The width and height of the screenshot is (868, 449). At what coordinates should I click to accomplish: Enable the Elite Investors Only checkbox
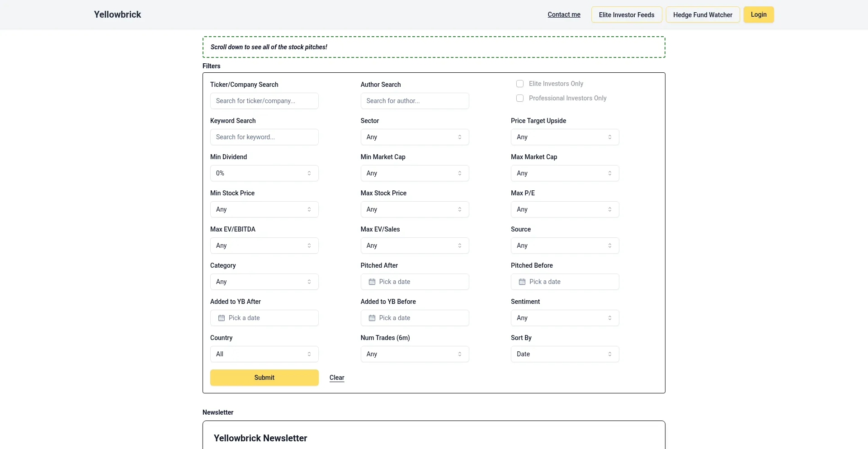[x=520, y=84]
